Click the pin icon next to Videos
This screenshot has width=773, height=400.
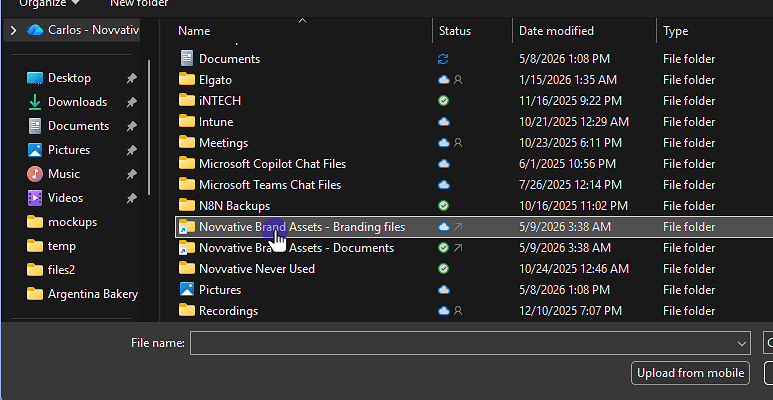pyautogui.click(x=131, y=198)
